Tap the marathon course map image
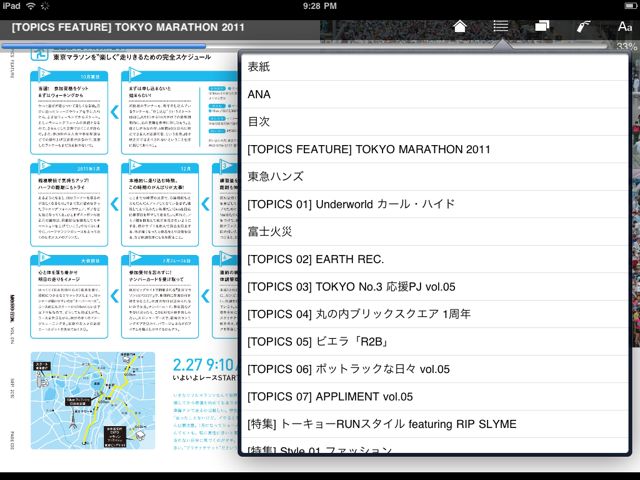Image resolution: width=640 pixels, height=480 pixels. [x=93, y=400]
